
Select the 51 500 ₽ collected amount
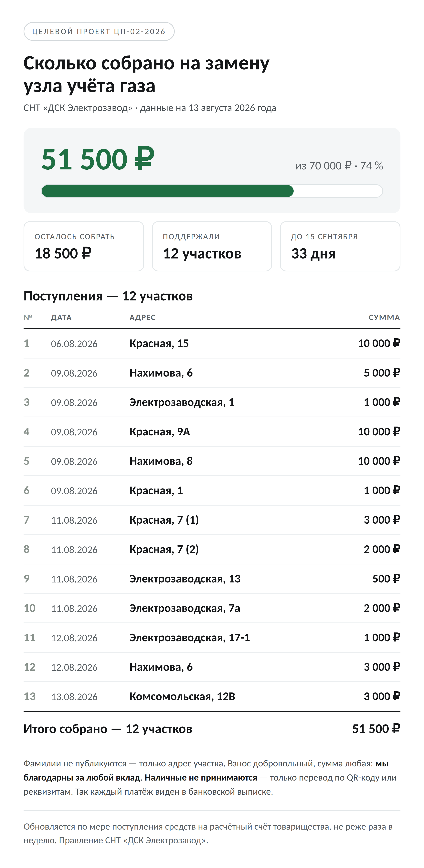tap(98, 159)
